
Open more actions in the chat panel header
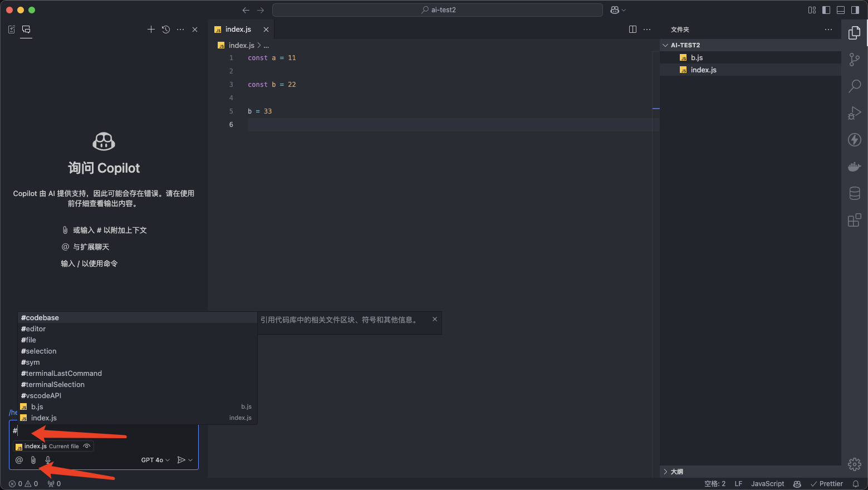pyautogui.click(x=180, y=30)
